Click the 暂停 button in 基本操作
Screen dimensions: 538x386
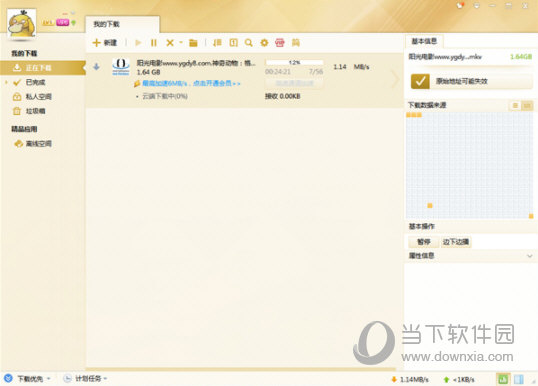tap(423, 242)
